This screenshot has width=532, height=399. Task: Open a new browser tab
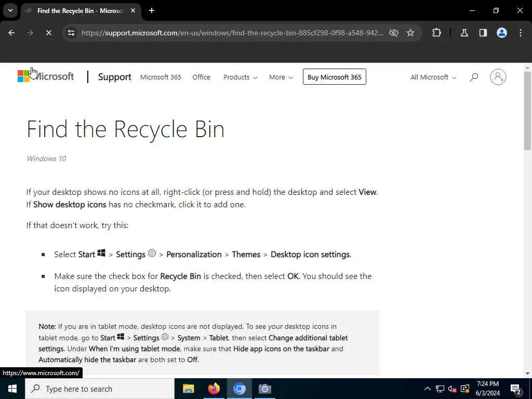(152, 10)
